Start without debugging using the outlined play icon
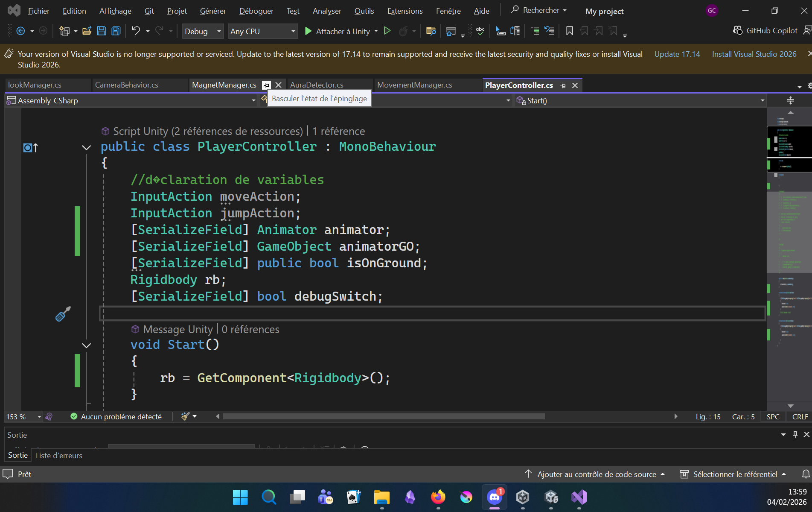 (387, 31)
